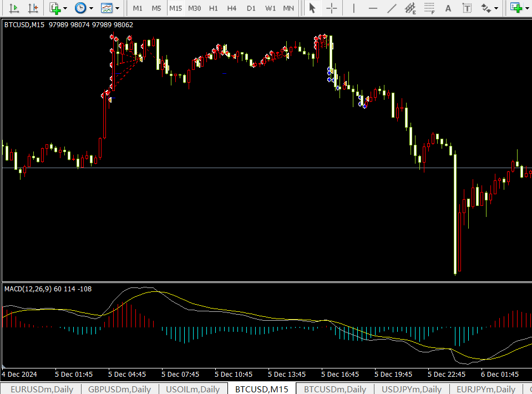Click the '5 Dec 16:45' time label
The width and height of the screenshot is (532, 394).
[340, 375]
